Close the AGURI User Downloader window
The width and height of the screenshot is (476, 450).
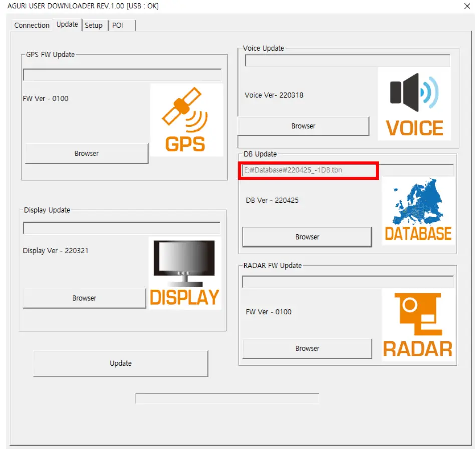(x=467, y=6)
